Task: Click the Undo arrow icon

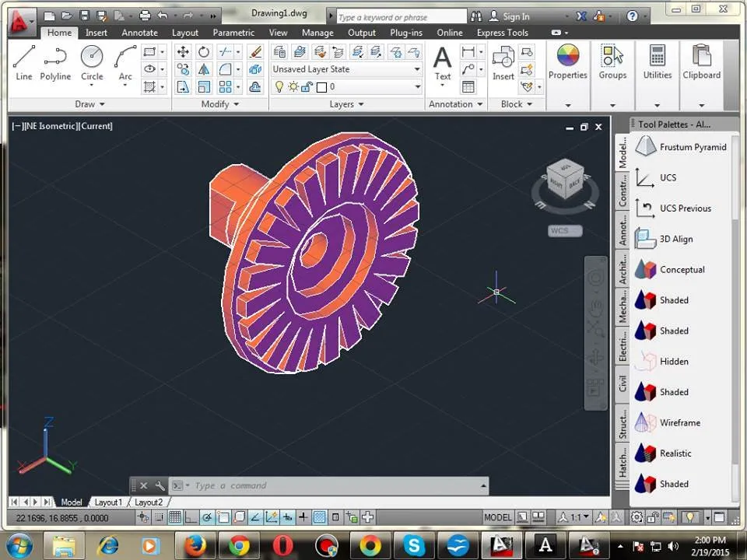Action: (x=163, y=16)
